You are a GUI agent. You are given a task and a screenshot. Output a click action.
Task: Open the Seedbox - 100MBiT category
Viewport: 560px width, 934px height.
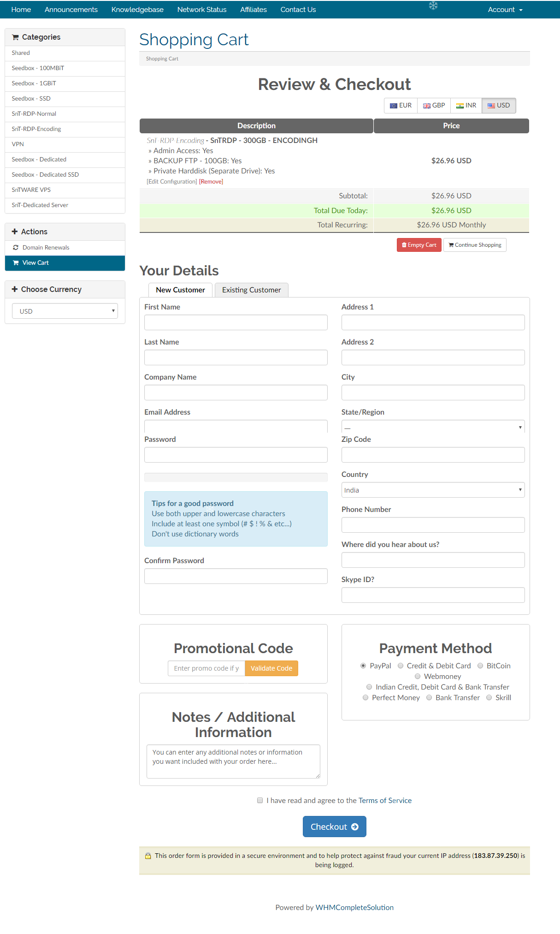(x=65, y=68)
